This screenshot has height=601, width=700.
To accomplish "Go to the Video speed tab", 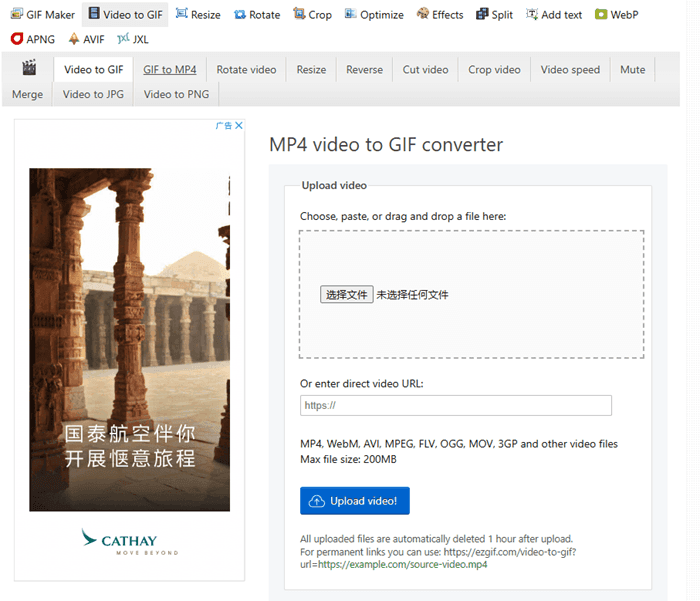I will (570, 70).
